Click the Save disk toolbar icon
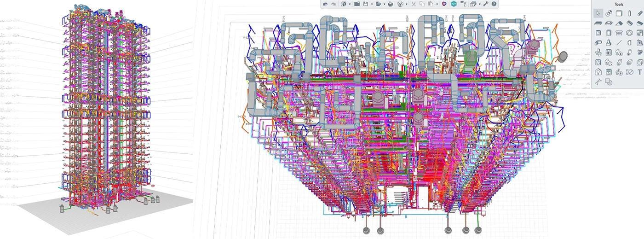644x239 pixels. (365, 4)
